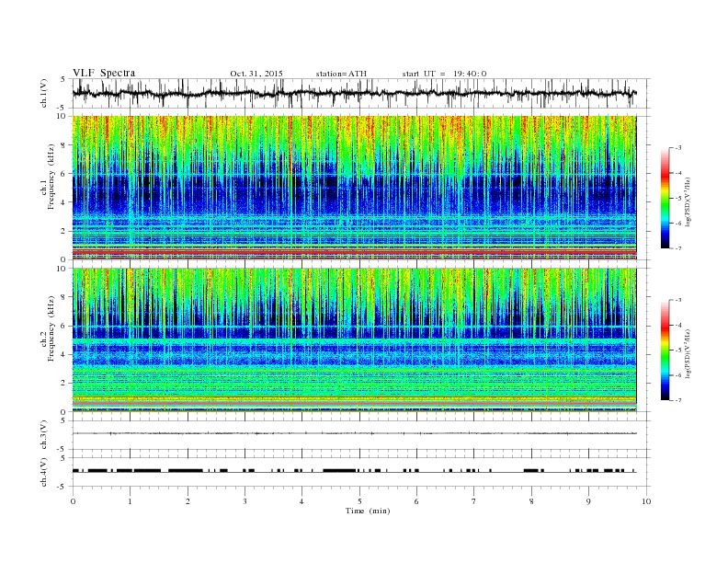This screenshot has height=563, width=728.
Task: Click the time axis tick label "8"
Action: pyautogui.click(x=531, y=501)
